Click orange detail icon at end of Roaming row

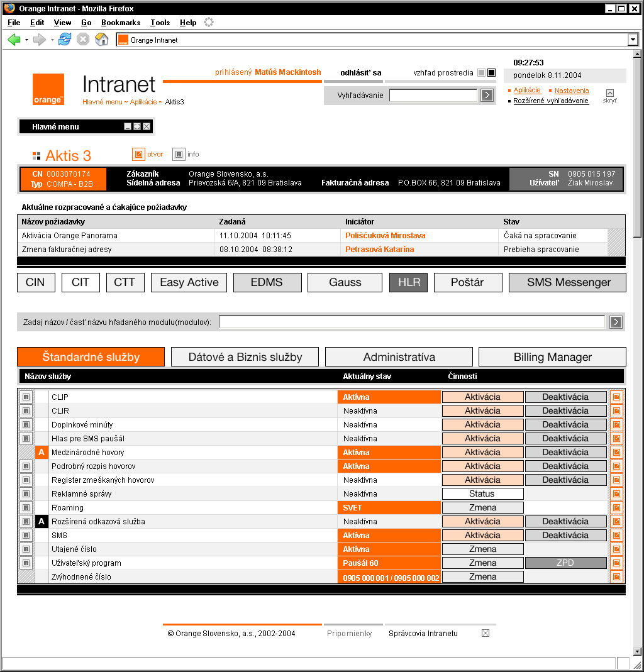[616, 508]
